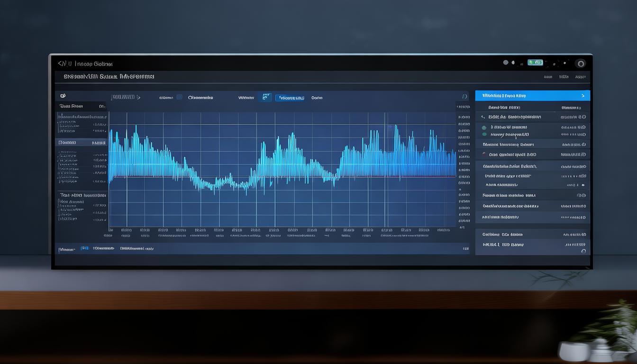Open the dropdown with arrow left of chart toolbar
The height and width of the screenshot is (364, 637).
[126, 97]
